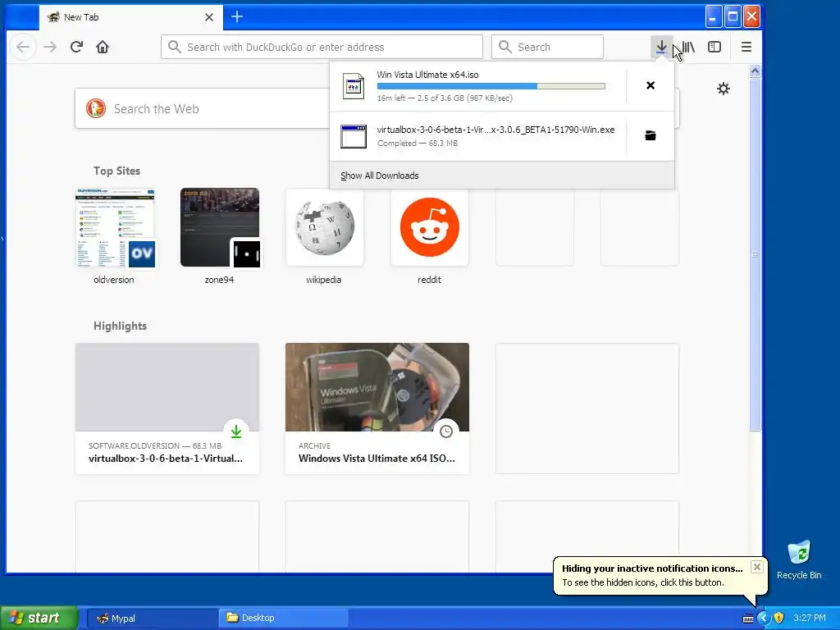Open a new tab with plus button
The width and height of the screenshot is (840, 630).
pos(237,16)
